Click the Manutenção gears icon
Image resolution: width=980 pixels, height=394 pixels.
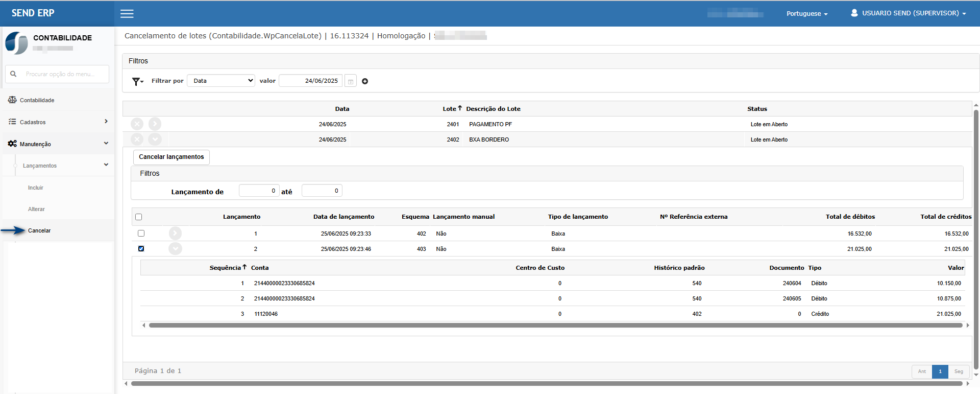point(12,144)
